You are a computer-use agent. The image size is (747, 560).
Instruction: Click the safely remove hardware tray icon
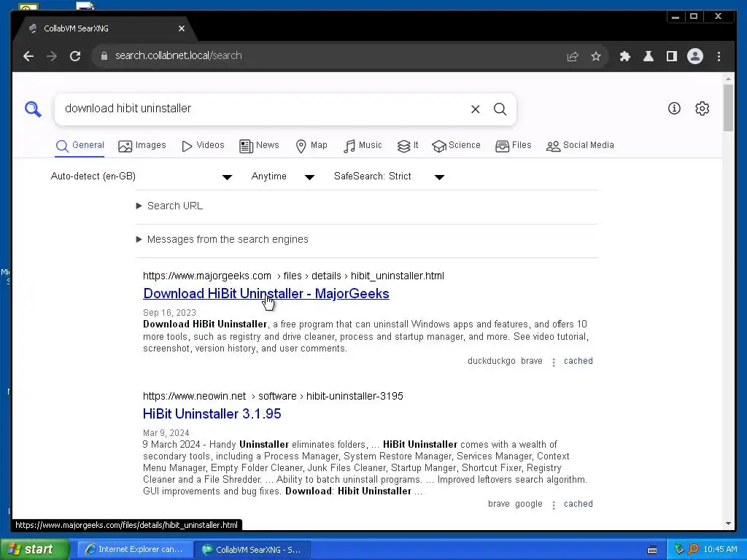click(x=679, y=550)
